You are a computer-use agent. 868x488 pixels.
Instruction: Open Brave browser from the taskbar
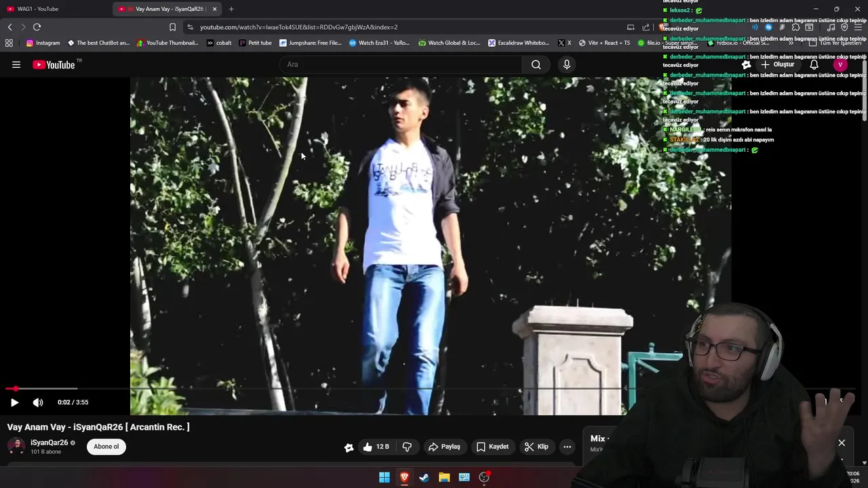[404, 477]
